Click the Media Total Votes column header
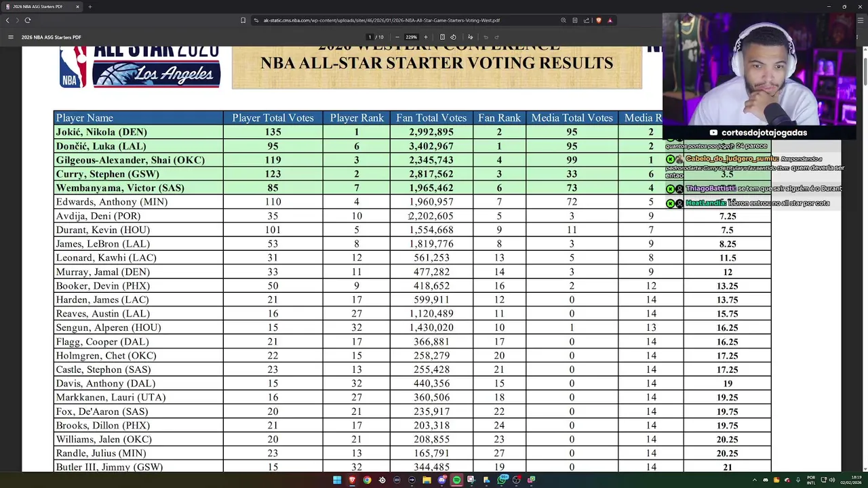This screenshot has width=868, height=488. (x=572, y=118)
